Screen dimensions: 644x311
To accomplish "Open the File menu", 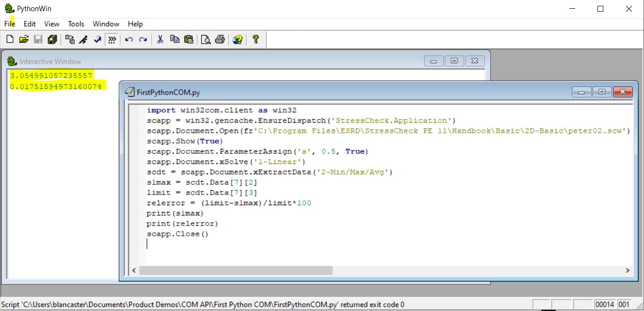I will click(x=10, y=24).
